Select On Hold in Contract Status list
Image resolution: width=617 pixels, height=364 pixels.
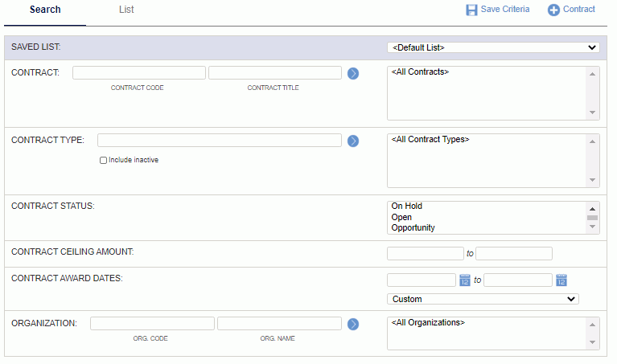(x=406, y=206)
